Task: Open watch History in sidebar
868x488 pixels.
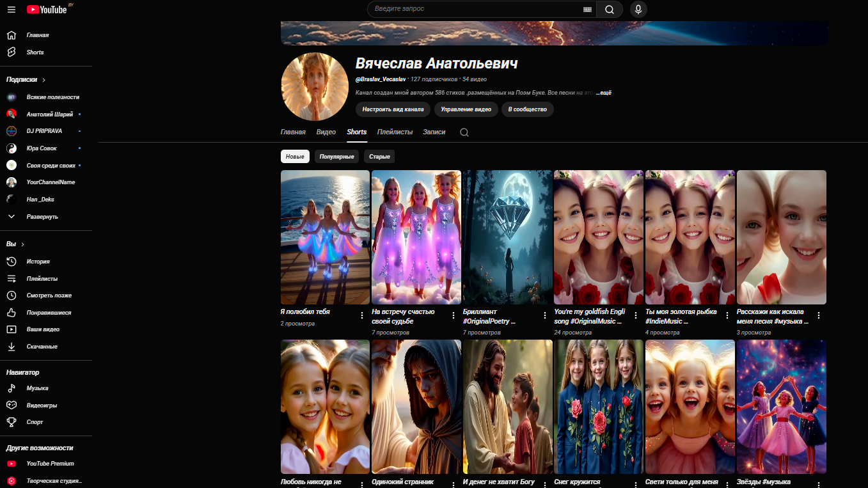Action: pyautogui.click(x=38, y=262)
